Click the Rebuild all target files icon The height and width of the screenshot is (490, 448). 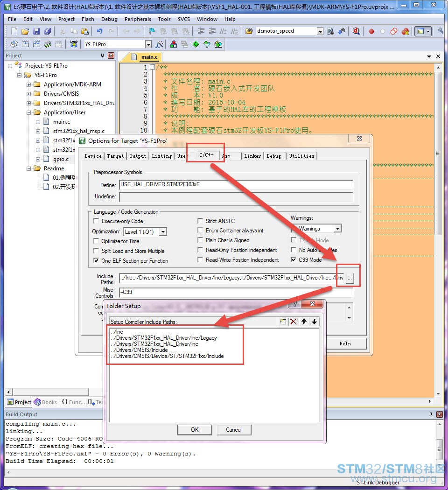pos(36,44)
